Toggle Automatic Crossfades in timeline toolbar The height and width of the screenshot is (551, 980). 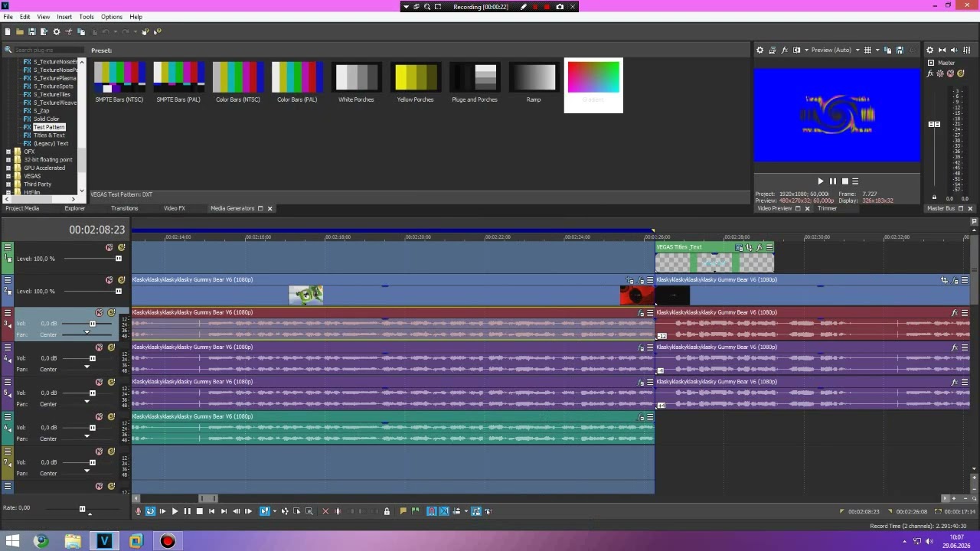444,511
